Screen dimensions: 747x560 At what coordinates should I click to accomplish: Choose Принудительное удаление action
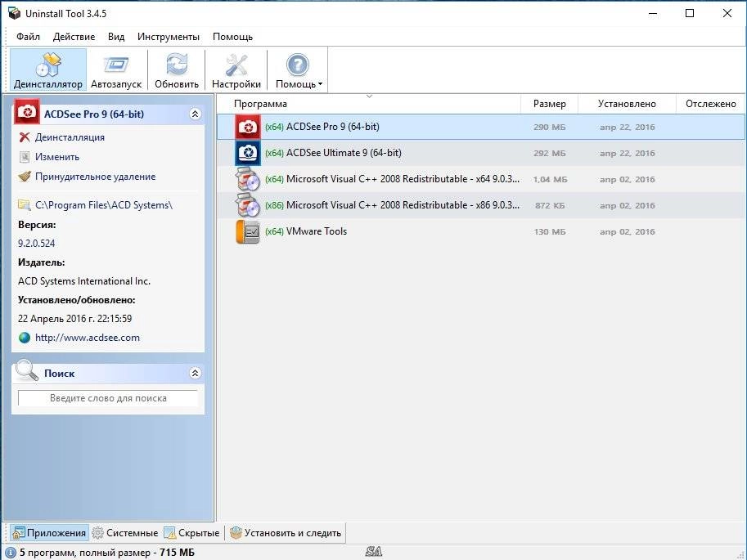(x=95, y=177)
